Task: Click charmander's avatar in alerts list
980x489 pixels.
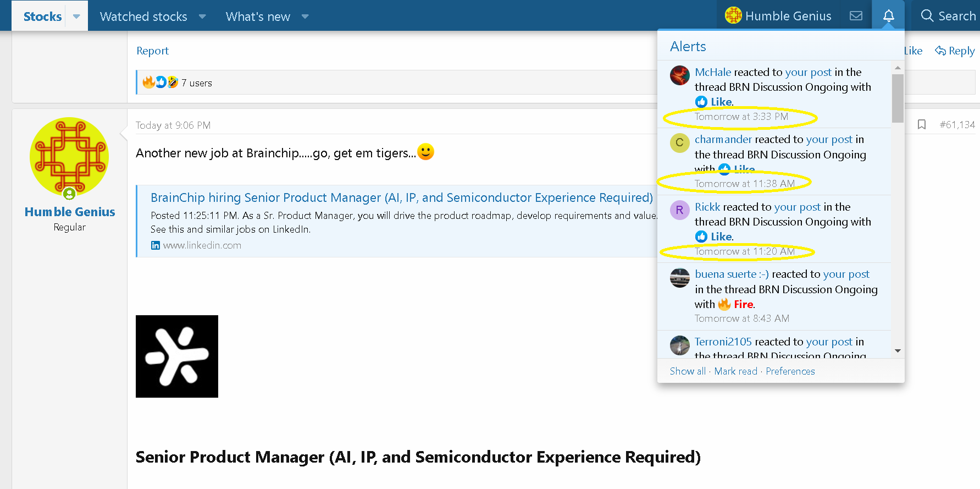Action: click(679, 143)
